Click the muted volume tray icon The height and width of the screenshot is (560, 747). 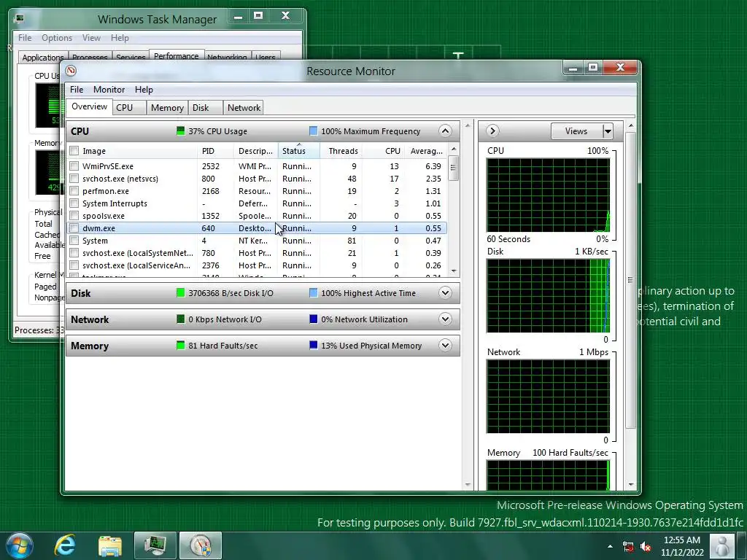click(646, 547)
